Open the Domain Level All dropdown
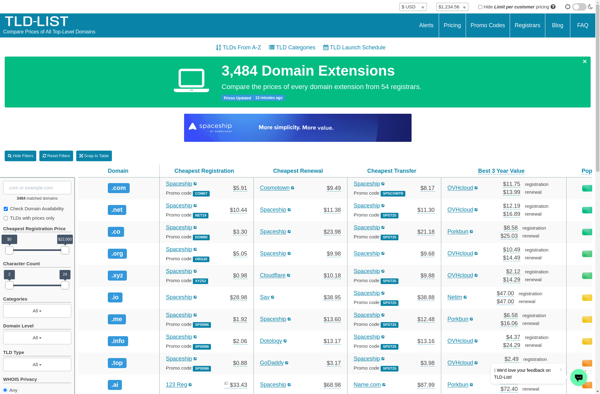Viewport: 600px width, 394px height. 37,338
